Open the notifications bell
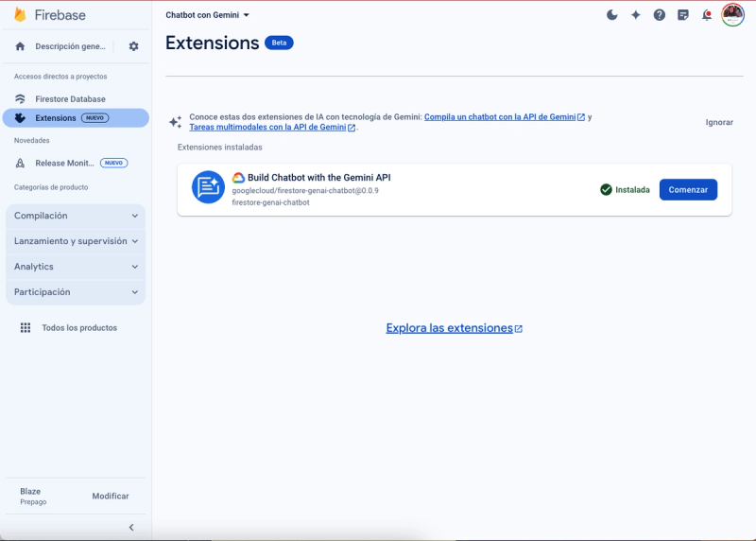The width and height of the screenshot is (756, 541). [706, 15]
